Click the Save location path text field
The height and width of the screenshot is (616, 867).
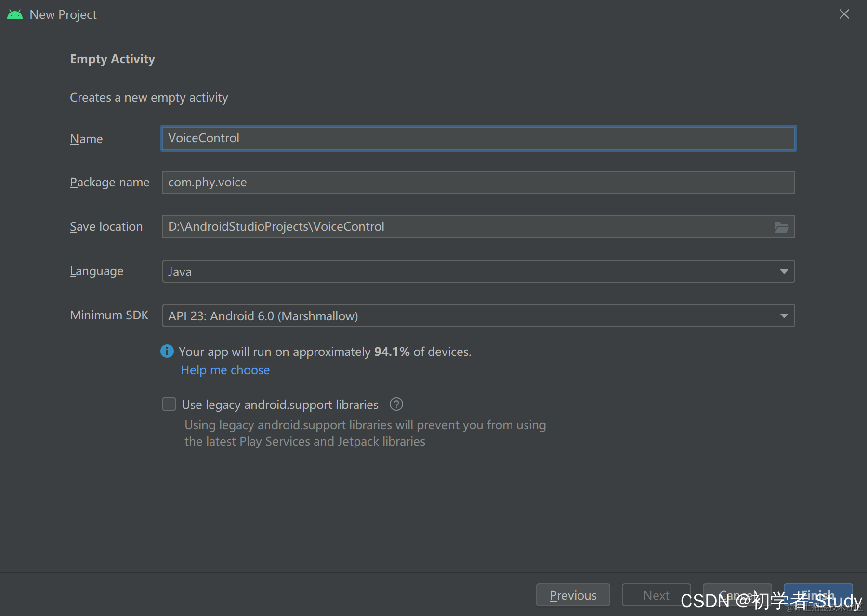[x=467, y=227]
